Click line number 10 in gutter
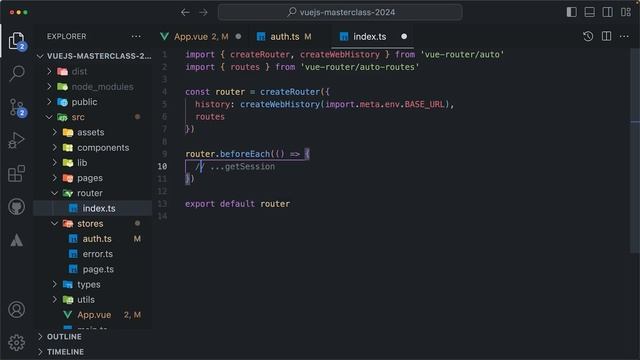 click(x=162, y=167)
